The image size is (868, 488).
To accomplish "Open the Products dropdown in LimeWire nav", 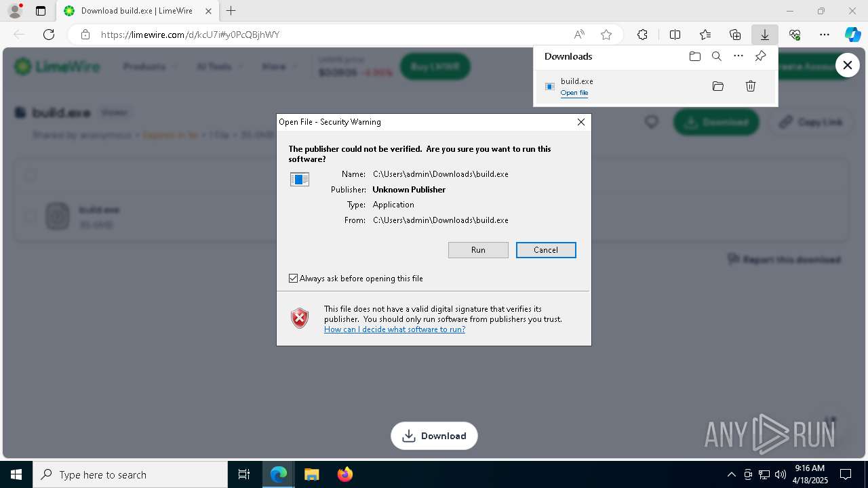I will [151, 66].
